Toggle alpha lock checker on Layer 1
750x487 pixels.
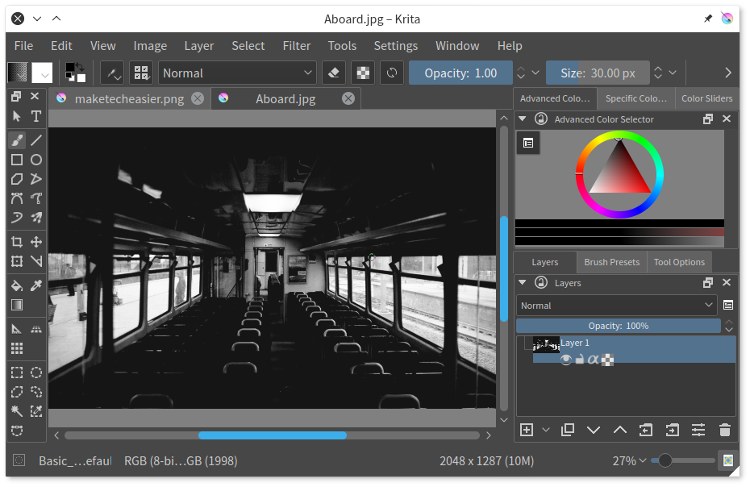coord(607,359)
